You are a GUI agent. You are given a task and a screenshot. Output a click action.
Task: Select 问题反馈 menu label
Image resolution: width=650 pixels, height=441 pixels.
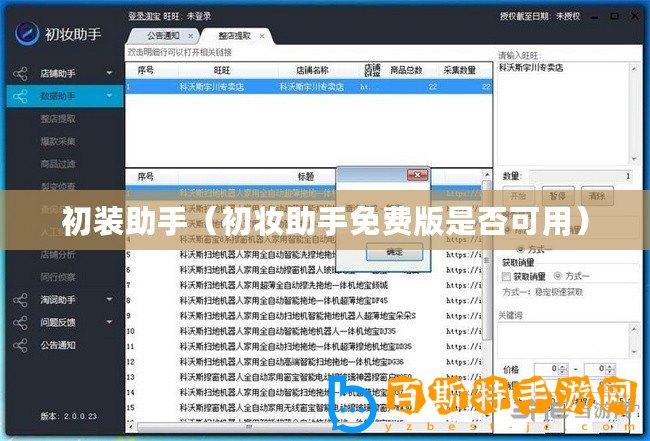coord(58,322)
